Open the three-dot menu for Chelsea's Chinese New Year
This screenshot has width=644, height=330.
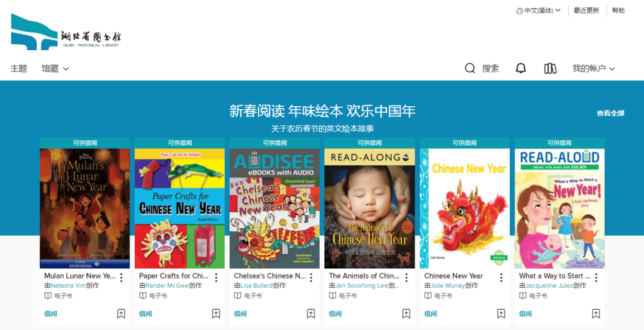311,277
